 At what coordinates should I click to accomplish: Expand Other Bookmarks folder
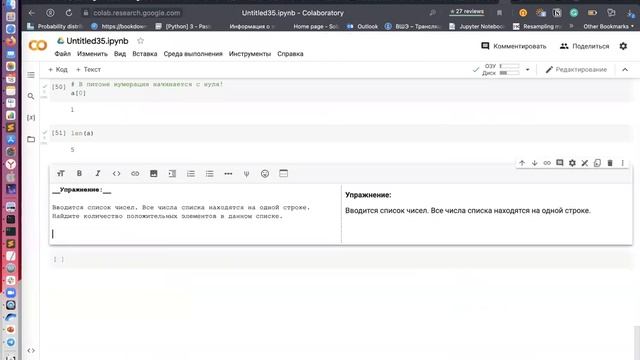[x=608, y=27]
